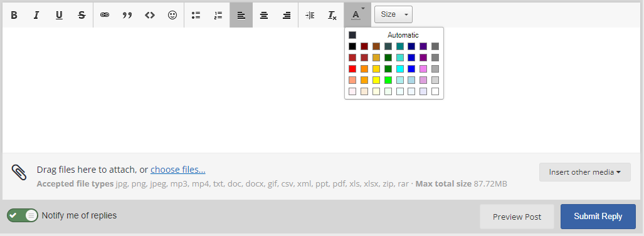Image resolution: width=644 pixels, height=236 pixels.
Task: Click the choose files link
Action: tap(178, 170)
